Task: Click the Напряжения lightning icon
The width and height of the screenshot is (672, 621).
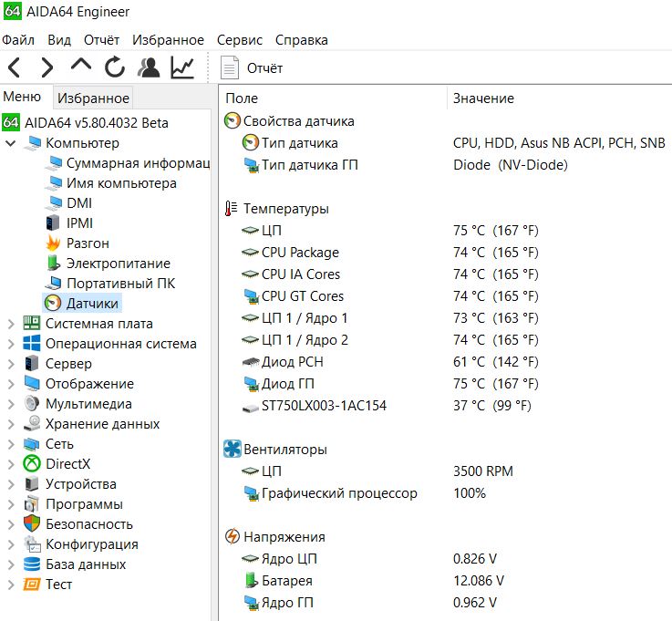Action: [233, 536]
